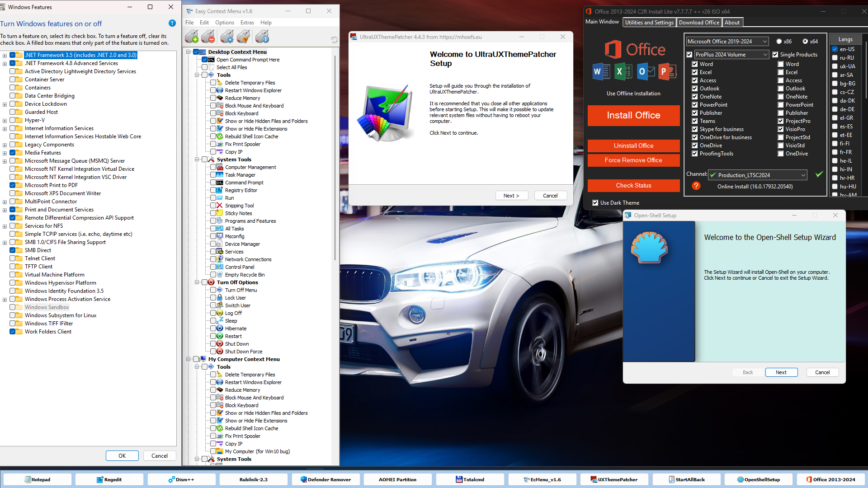Switch to Office 2013-2024 taskbar button
Image resolution: width=868 pixels, height=488 pixels.
(x=831, y=479)
